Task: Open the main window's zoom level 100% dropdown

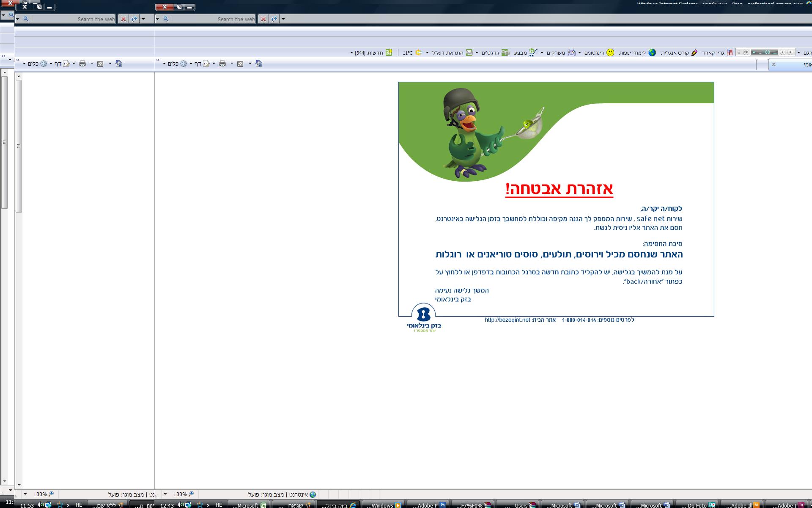Action: [165, 494]
